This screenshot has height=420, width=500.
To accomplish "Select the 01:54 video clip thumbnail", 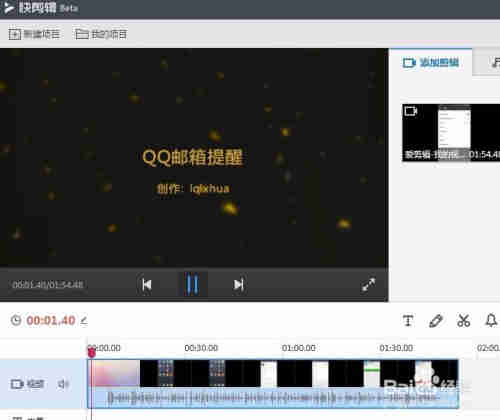I will 451,133.
